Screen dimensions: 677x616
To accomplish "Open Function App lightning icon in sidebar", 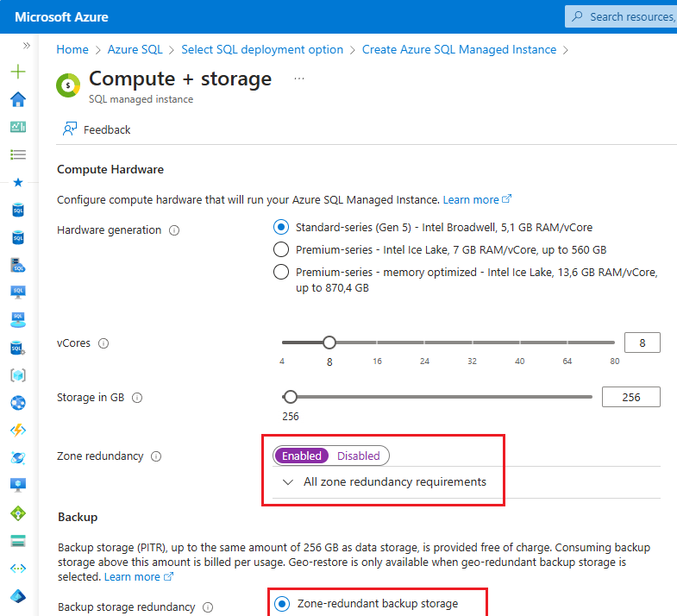I will coord(18,430).
